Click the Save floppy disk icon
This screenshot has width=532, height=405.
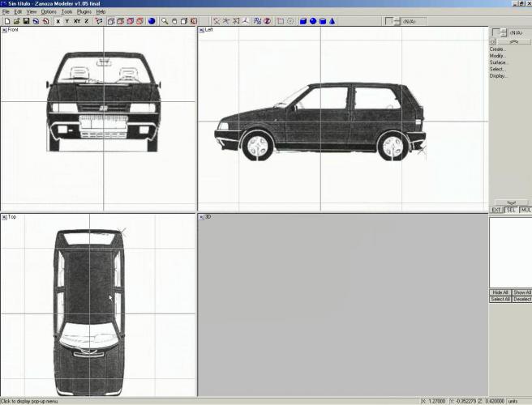26,21
